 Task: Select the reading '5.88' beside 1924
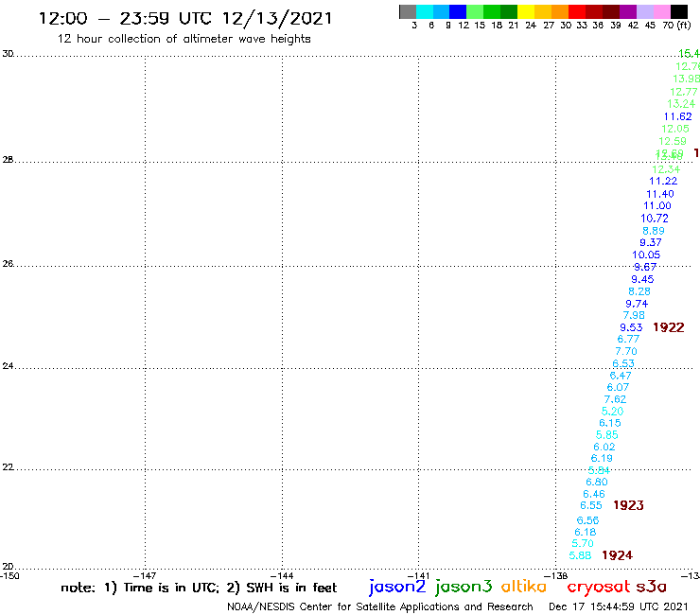(x=580, y=555)
